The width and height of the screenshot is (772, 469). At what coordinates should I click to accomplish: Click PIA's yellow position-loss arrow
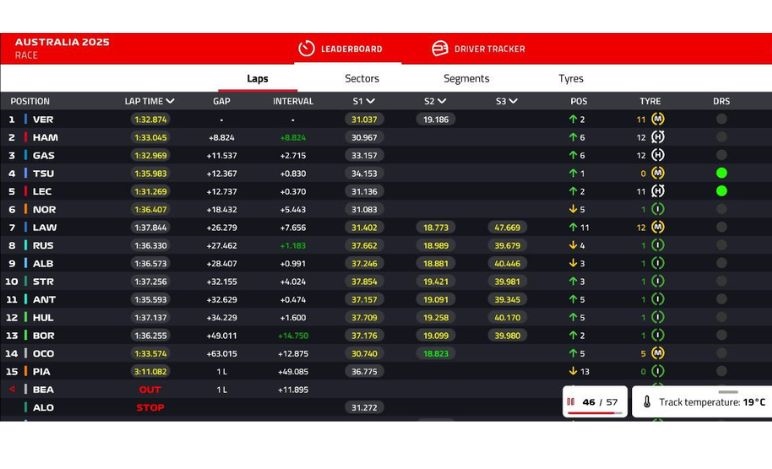(x=573, y=371)
